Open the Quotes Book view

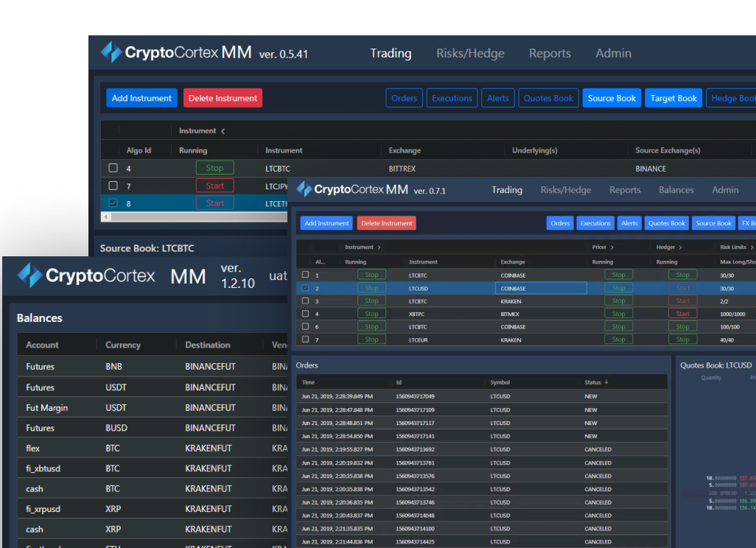coord(548,97)
